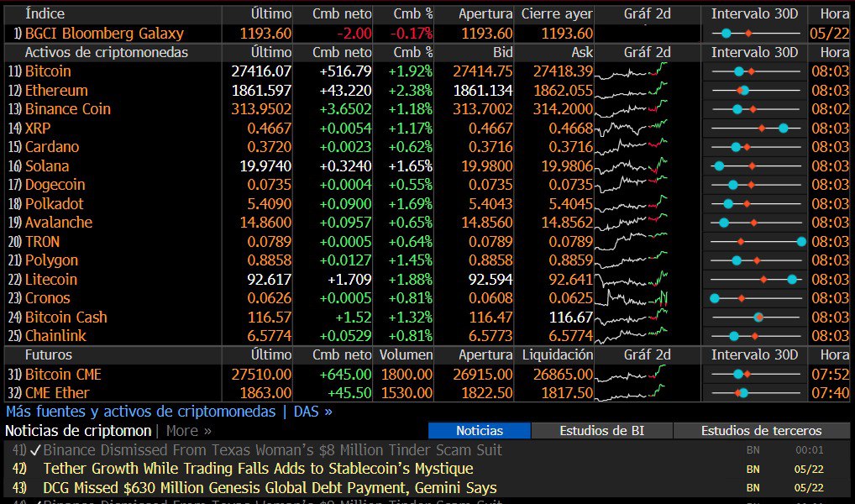Click the Cardano asset name

[52, 147]
